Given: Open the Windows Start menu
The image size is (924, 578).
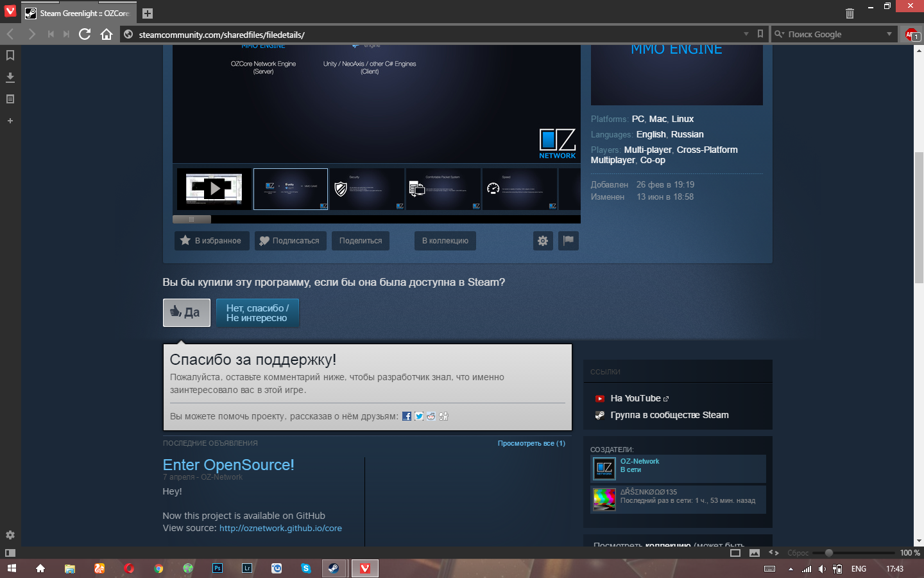Looking at the screenshot, I should (x=12, y=568).
